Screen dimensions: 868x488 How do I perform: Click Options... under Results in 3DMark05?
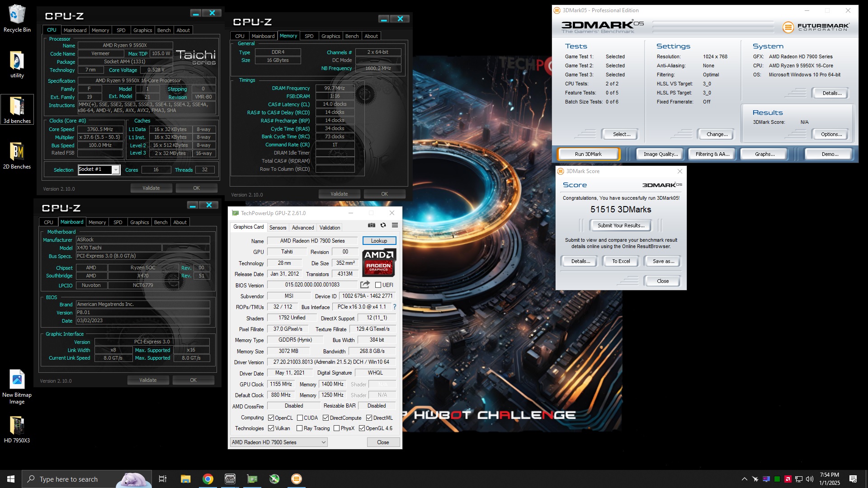(x=831, y=134)
